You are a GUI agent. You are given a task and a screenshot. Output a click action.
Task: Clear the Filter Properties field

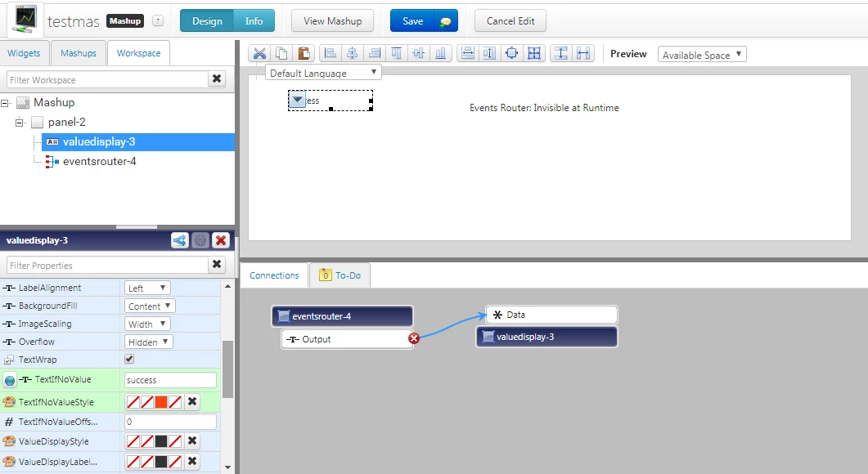[x=217, y=265]
